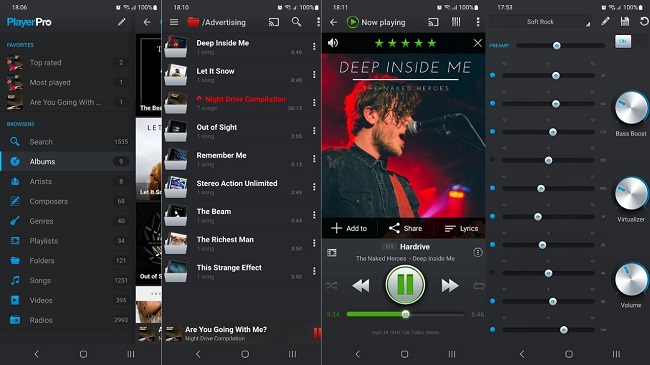Open options for This Strange Effect folder

coord(314,271)
